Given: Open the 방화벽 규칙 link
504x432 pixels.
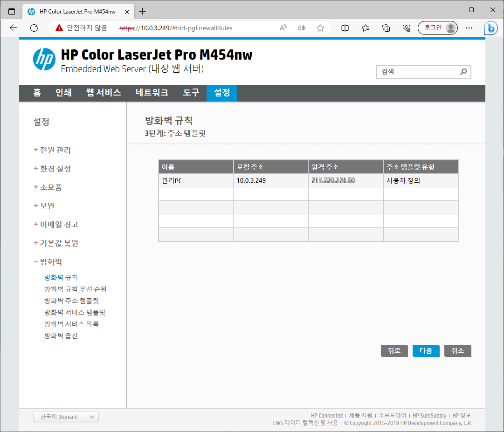Looking at the screenshot, I should (61, 277).
